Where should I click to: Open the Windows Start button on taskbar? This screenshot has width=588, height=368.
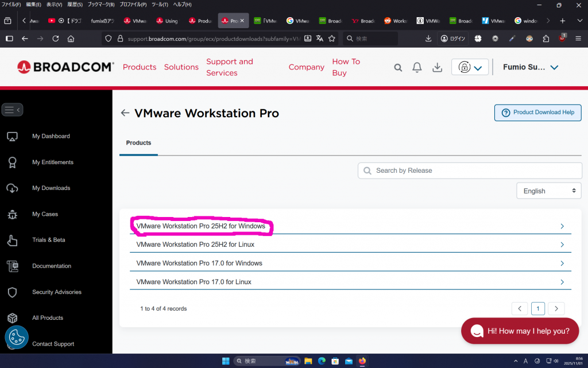[x=226, y=361]
